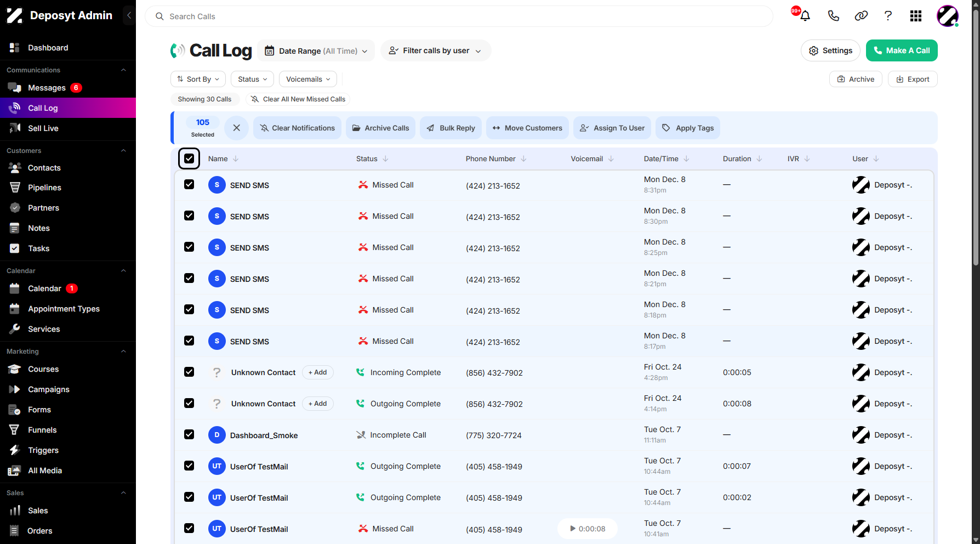
Task: Open the user profile avatar
Action: click(947, 16)
